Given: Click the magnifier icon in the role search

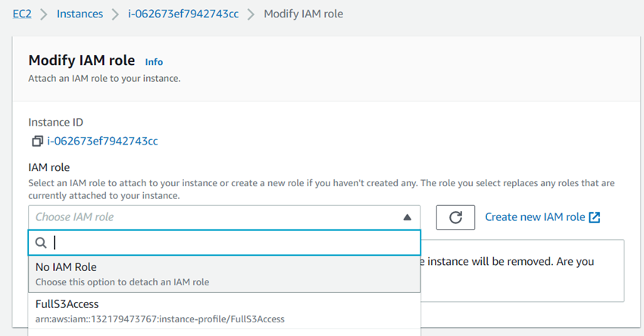Looking at the screenshot, I should [42, 243].
